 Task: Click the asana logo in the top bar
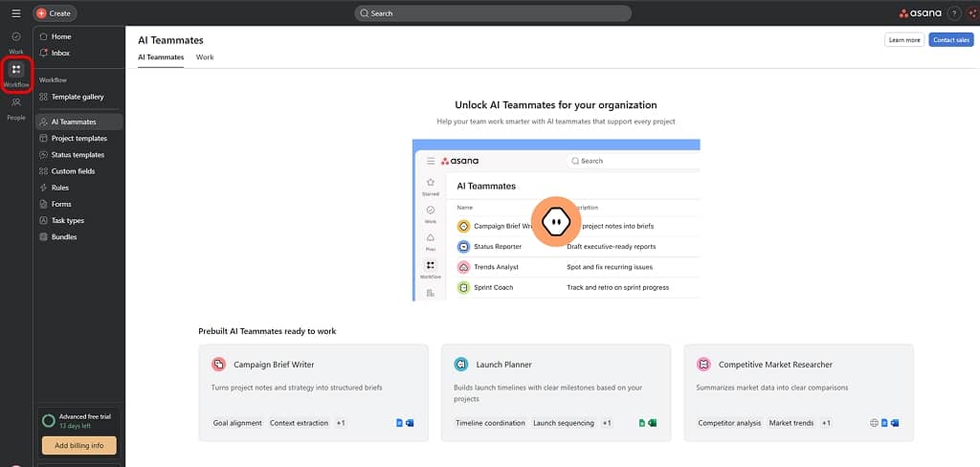(x=920, y=13)
